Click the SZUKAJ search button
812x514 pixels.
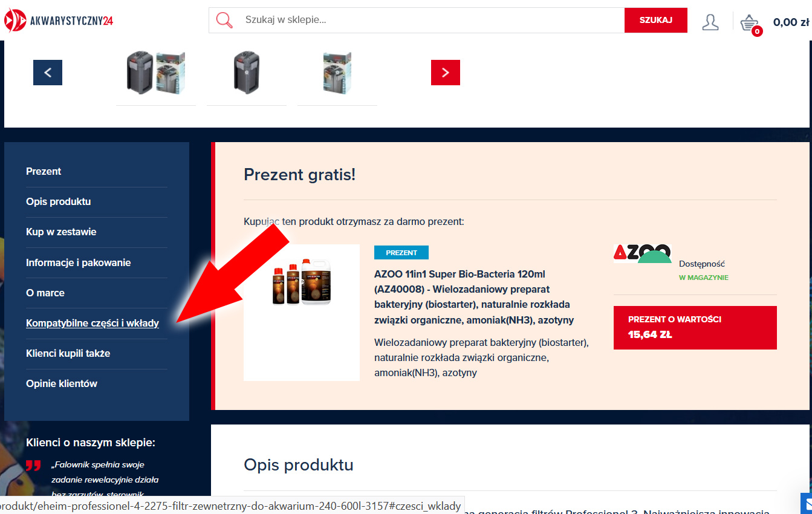tap(656, 20)
